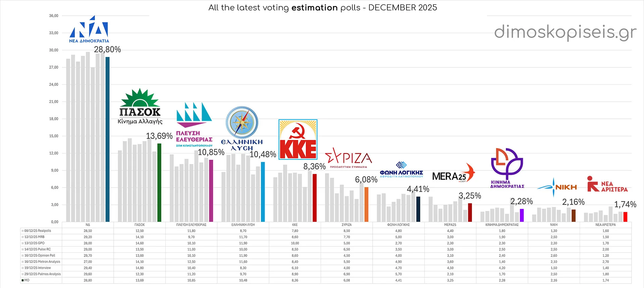The height and width of the screenshot is (288, 644).
Task: Click the purple Kinima Dimokratias logo
Action: pyautogui.click(x=507, y=168)
